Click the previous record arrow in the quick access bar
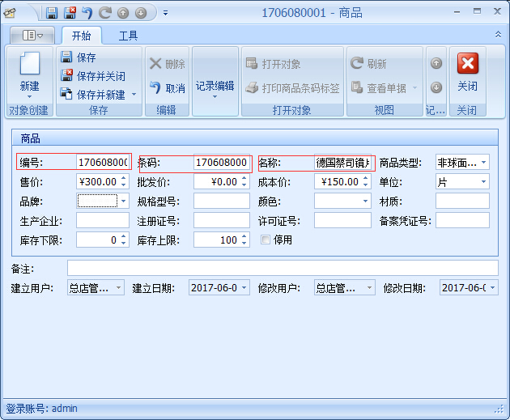Screen dimensions: 510x420 (123, 13)
